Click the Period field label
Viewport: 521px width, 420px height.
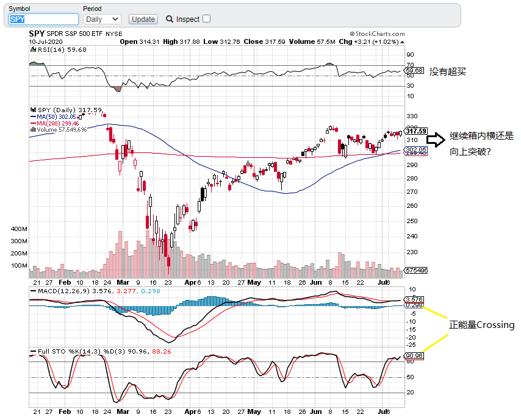(x=92, y=9)
